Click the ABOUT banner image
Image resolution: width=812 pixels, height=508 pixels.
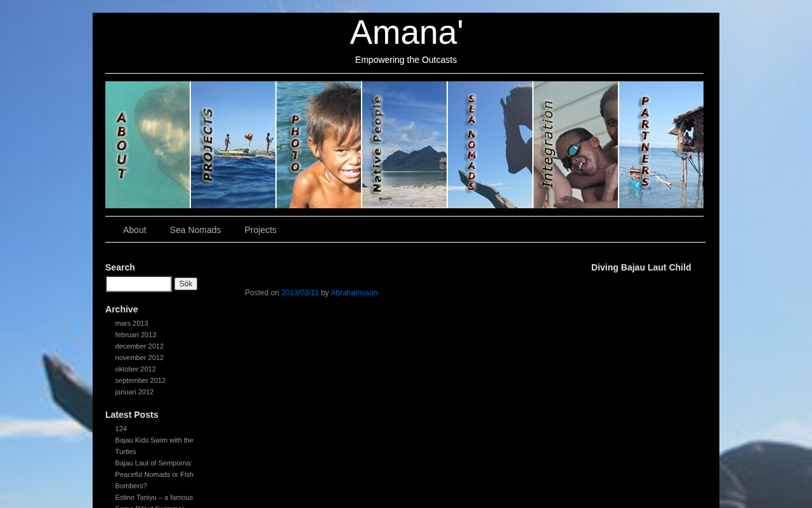point(147,145)
